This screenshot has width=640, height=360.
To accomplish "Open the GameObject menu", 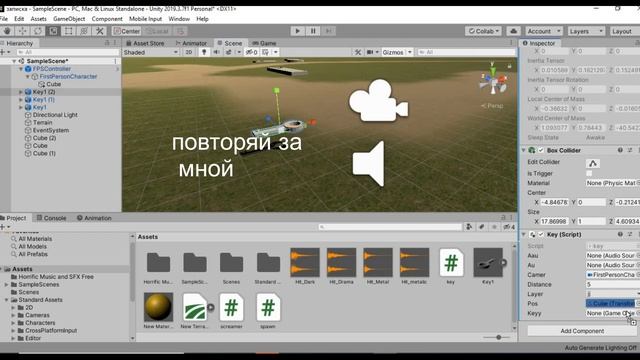I will [x=69, y=19].
